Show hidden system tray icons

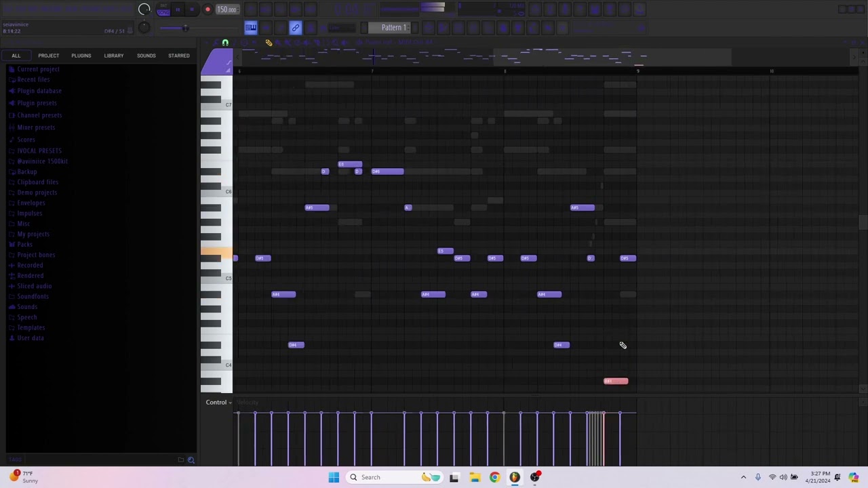(743, 477)
